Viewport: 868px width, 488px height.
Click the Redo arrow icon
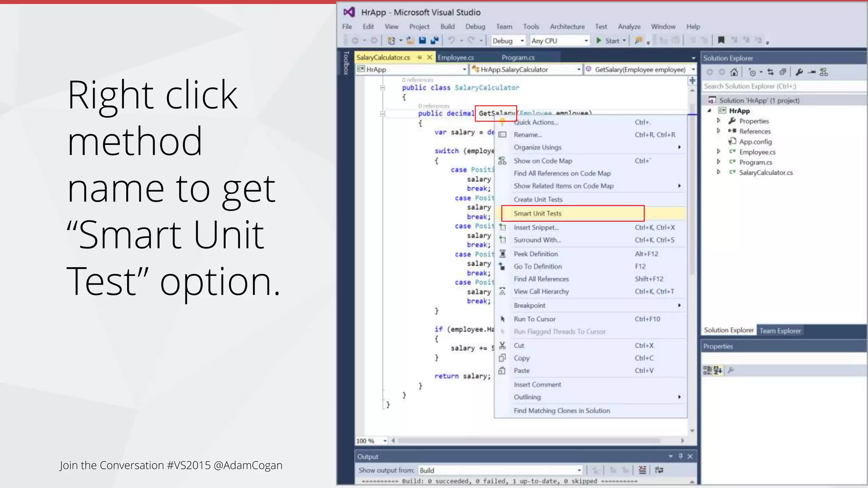pos(471,40)
